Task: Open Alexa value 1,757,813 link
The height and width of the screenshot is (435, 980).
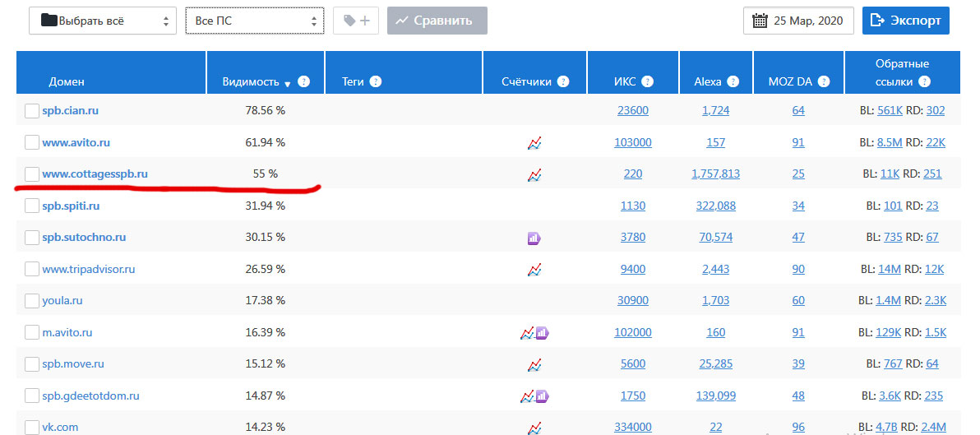Action: pyautogui.click(x=715, y=174)
